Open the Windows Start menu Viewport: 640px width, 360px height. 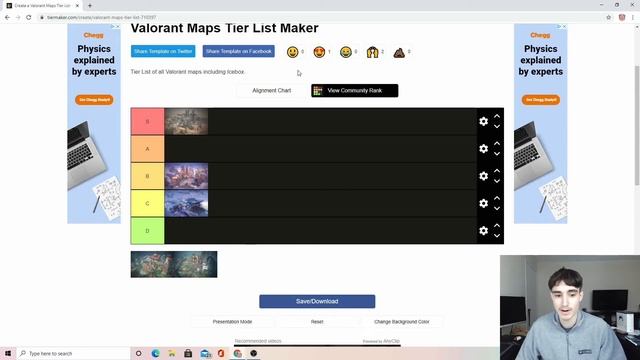click(8, 353)
